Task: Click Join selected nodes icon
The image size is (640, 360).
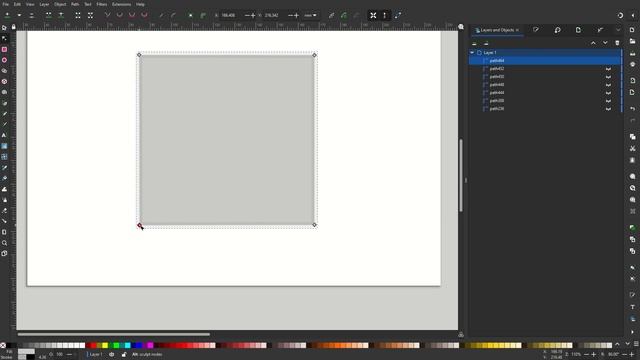Action: [x=49, y=15]
